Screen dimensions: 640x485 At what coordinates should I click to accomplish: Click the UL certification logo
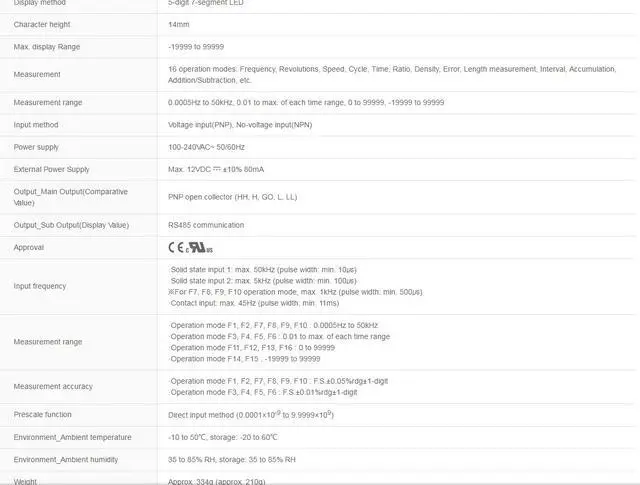200,248
